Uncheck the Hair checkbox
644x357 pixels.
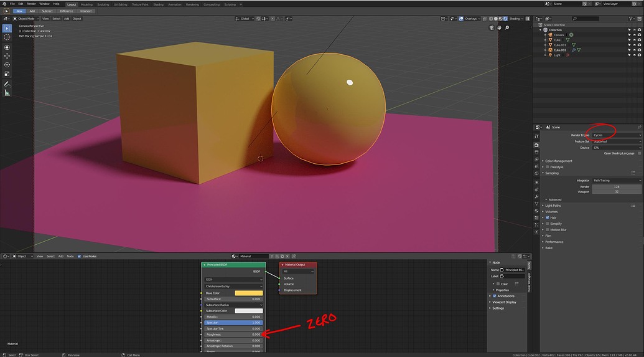[548, 217]
